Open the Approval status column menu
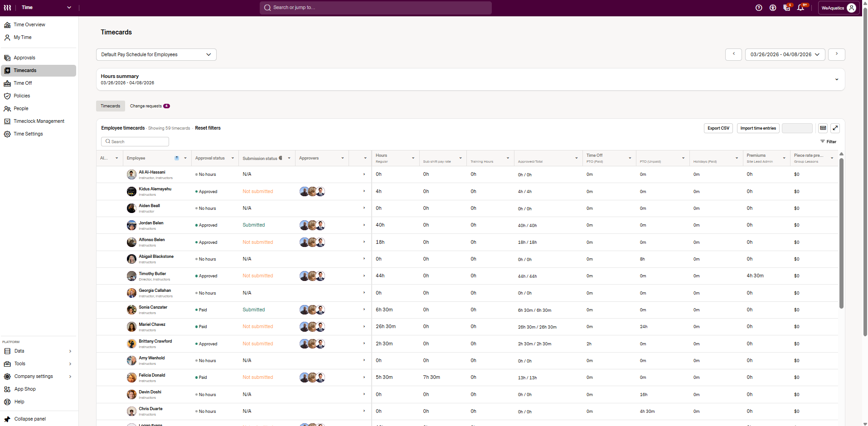 [x=233, y=158]
